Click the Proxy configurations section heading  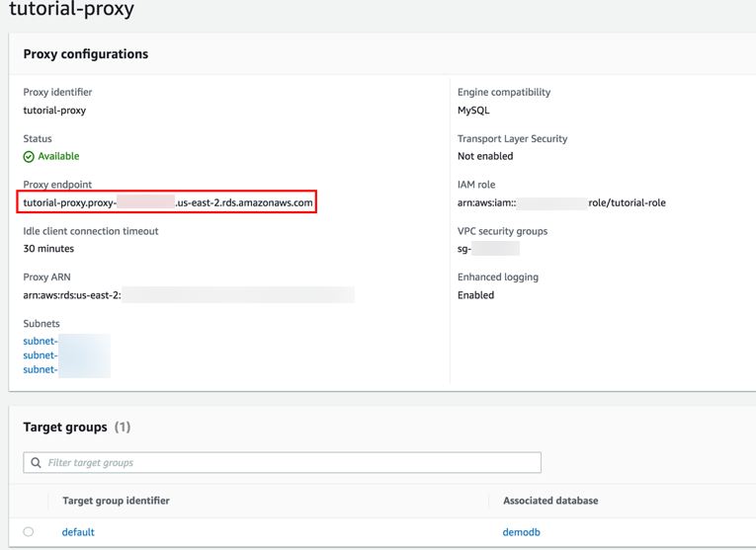tap(86, 54)
